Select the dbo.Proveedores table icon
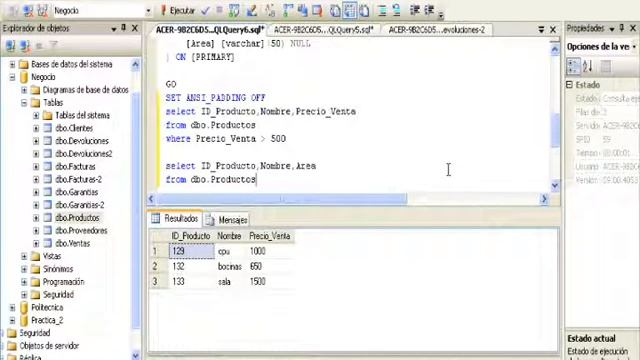640x360 pixels. 48,231
